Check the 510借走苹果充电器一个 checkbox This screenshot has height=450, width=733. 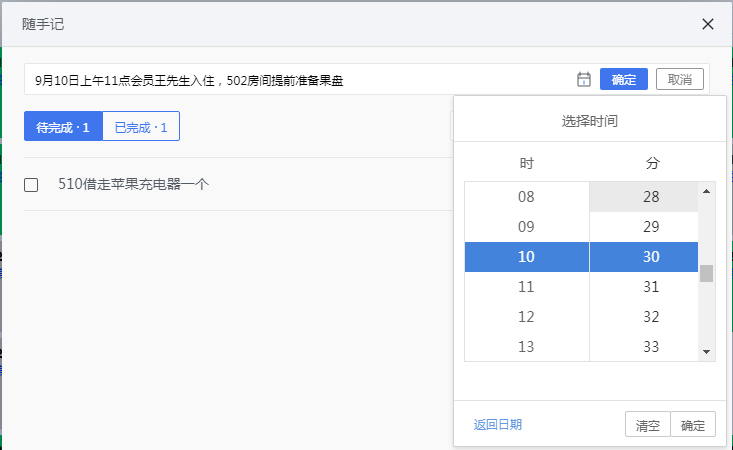click(31, 185)
